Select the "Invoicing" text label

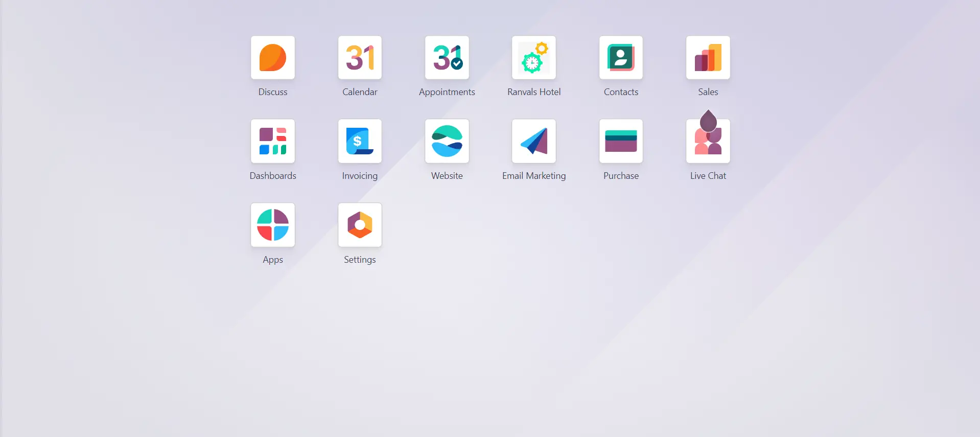tap(360, 176)
